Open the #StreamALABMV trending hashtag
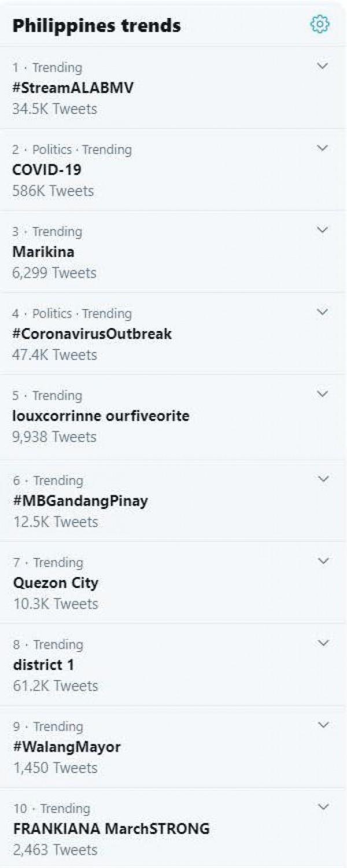The width and height of the screenshot is (347, 868). [x=73, y=88]
